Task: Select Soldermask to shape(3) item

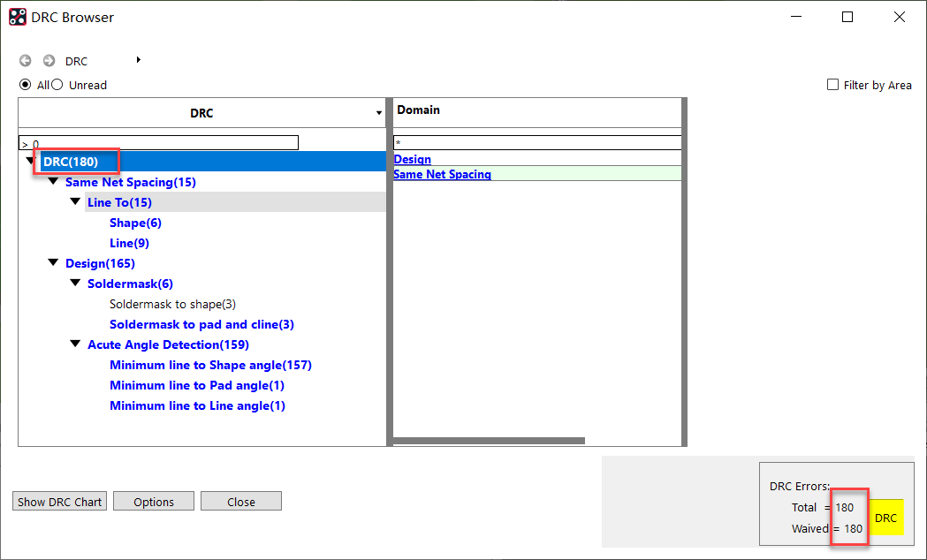Action: (172, 304)
